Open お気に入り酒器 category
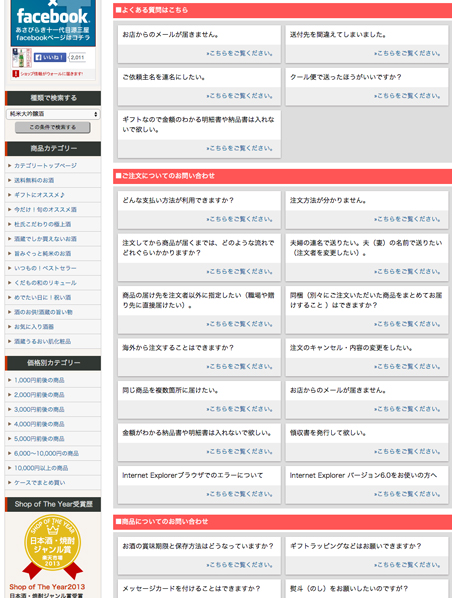Image resolution: width=452 pixels, height=598 pixels. (x=34, y=326)
